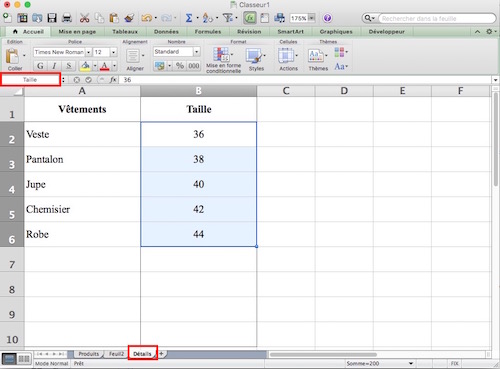Viewport: 500px width, 369px height.
Task: Select the Produits sheet tab
Action: (89, 354)
